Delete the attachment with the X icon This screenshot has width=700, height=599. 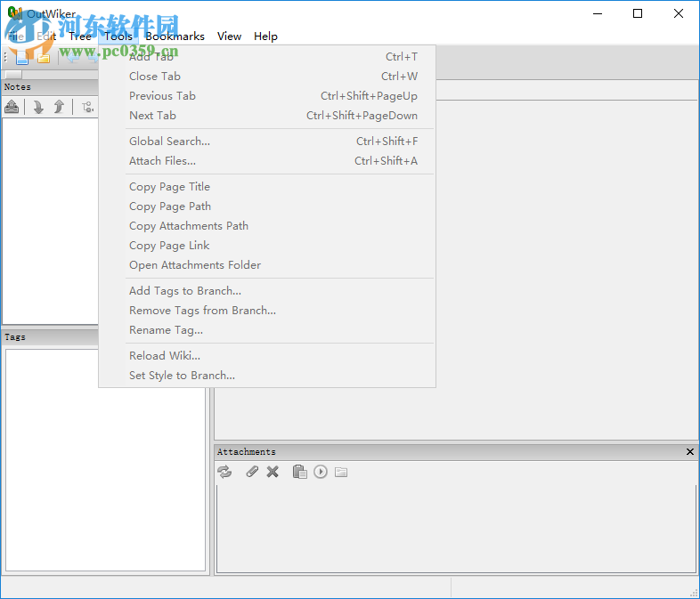click(273, 472)
